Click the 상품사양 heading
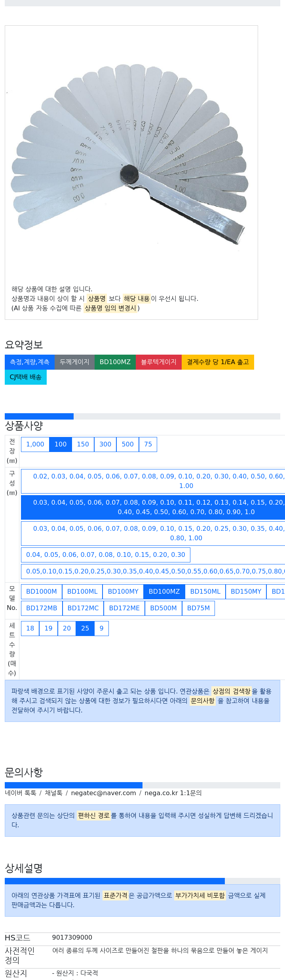 pos(24,426)
